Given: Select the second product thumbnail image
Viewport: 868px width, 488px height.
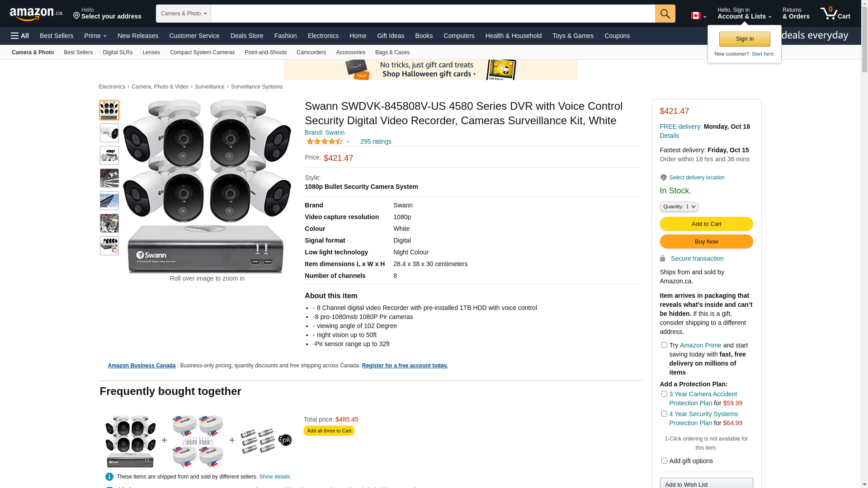Looking at the screenshot, I should point(109,133).
